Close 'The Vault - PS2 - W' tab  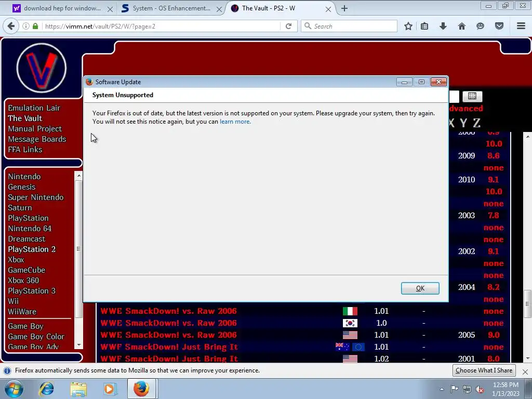pyautogui.click(x=328, y=9)
